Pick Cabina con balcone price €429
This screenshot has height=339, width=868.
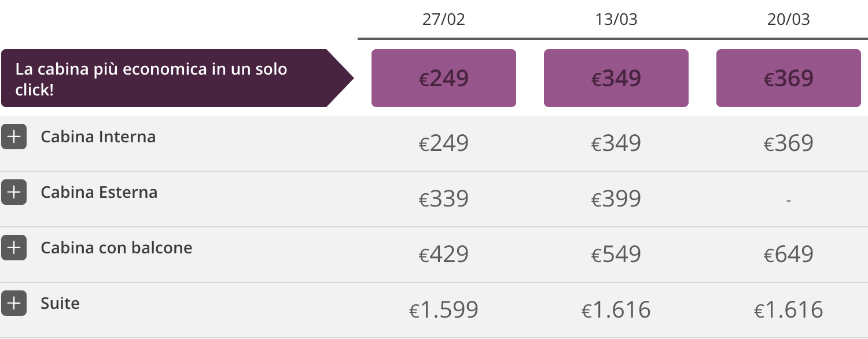(444, 254)
